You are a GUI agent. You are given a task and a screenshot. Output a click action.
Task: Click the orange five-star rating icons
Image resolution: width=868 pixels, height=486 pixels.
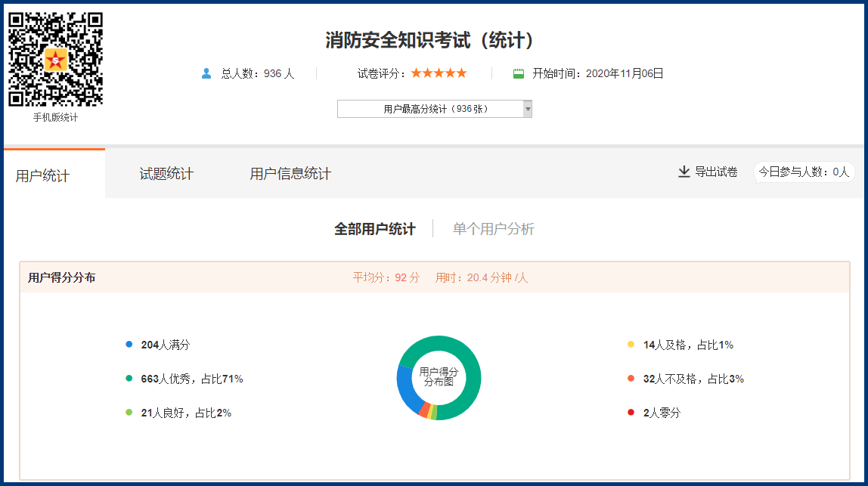439,73
